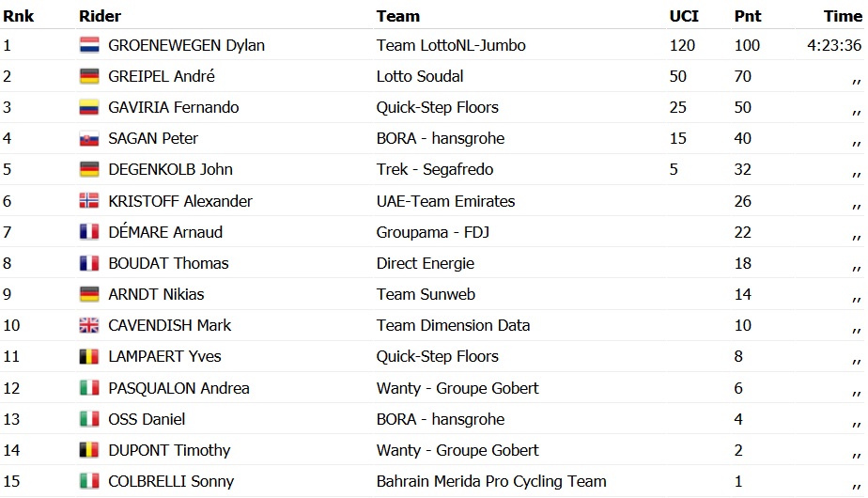
Task: Open rider DEGENKOLB John's page
Action: 170,170
